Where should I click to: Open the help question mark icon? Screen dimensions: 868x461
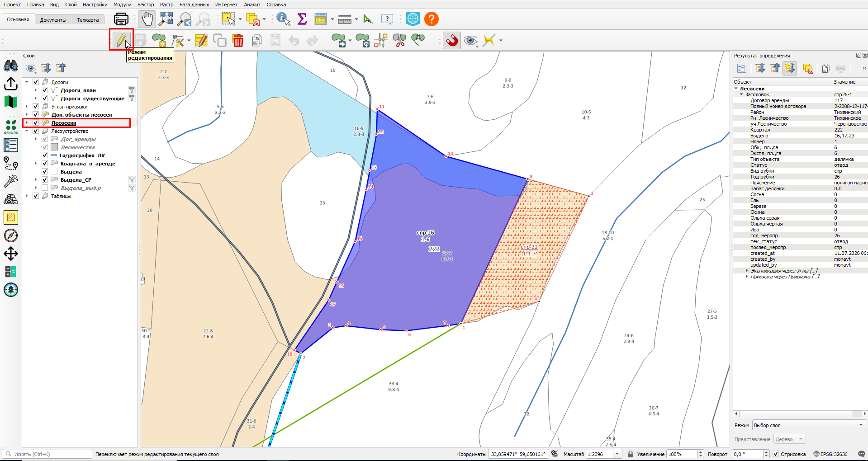pyautogui.click(x=432, y=19)
